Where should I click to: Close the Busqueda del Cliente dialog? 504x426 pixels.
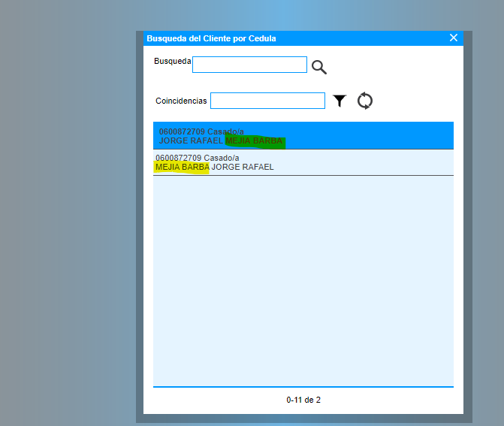454,38
